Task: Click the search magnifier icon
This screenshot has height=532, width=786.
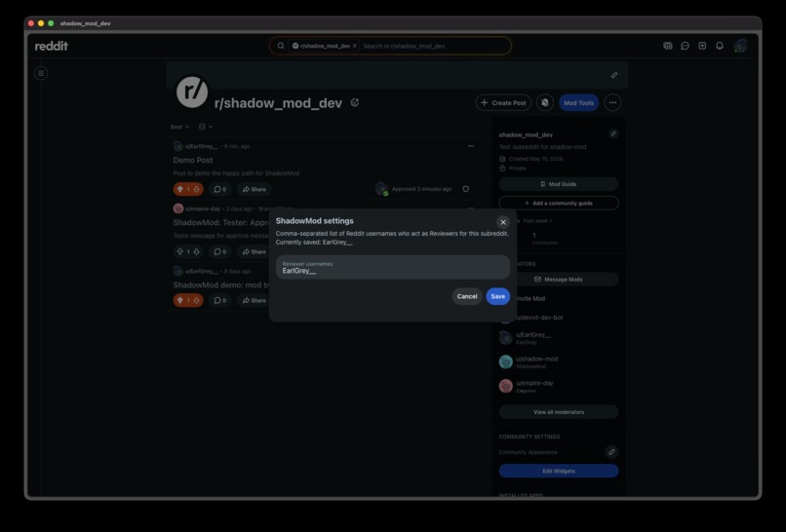Action: (281, 46)
